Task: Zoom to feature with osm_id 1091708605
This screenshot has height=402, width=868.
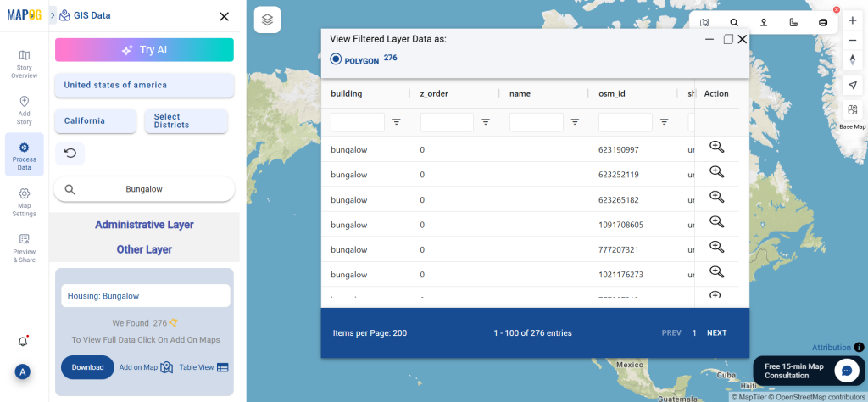Action: coord(717,222)
